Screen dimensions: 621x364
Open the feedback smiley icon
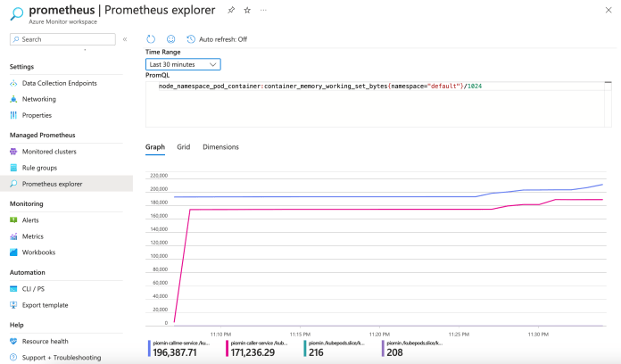[x=170, y=39]
